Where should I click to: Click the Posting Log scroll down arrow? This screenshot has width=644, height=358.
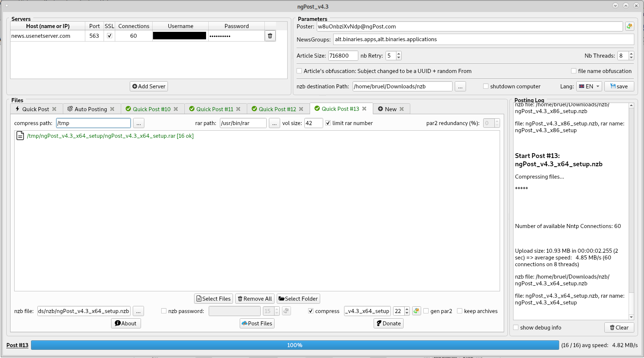(631, 317)
